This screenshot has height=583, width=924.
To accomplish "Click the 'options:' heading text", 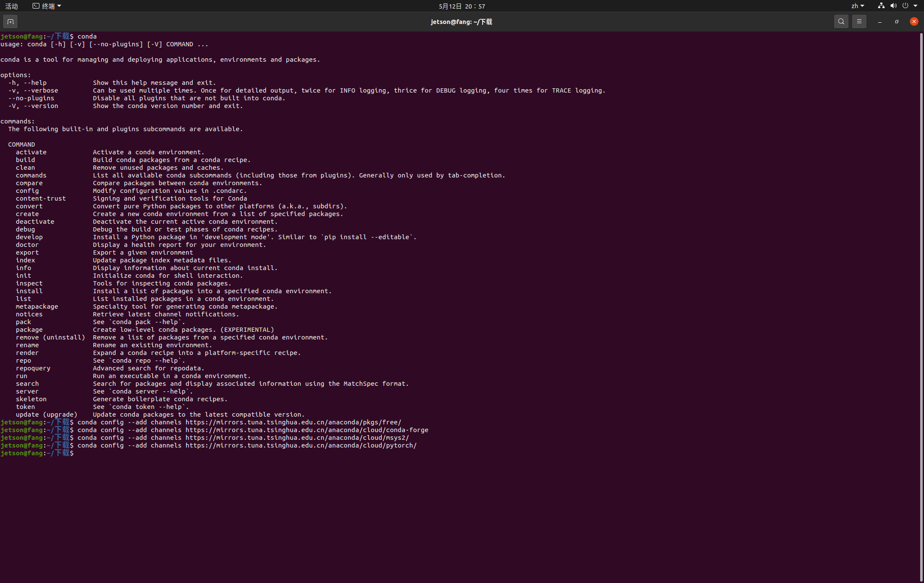I will point(15,75).
